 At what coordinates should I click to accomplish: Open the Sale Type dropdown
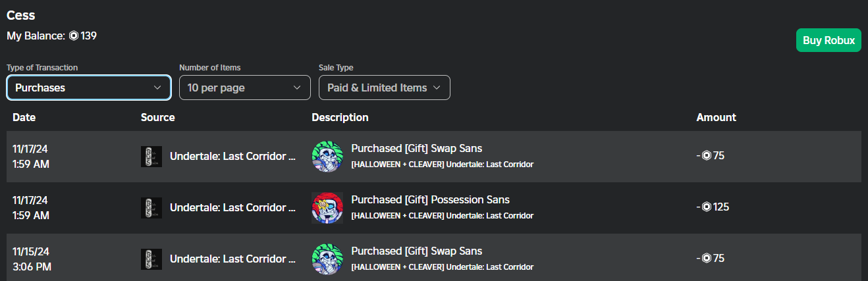pos(384,88)
